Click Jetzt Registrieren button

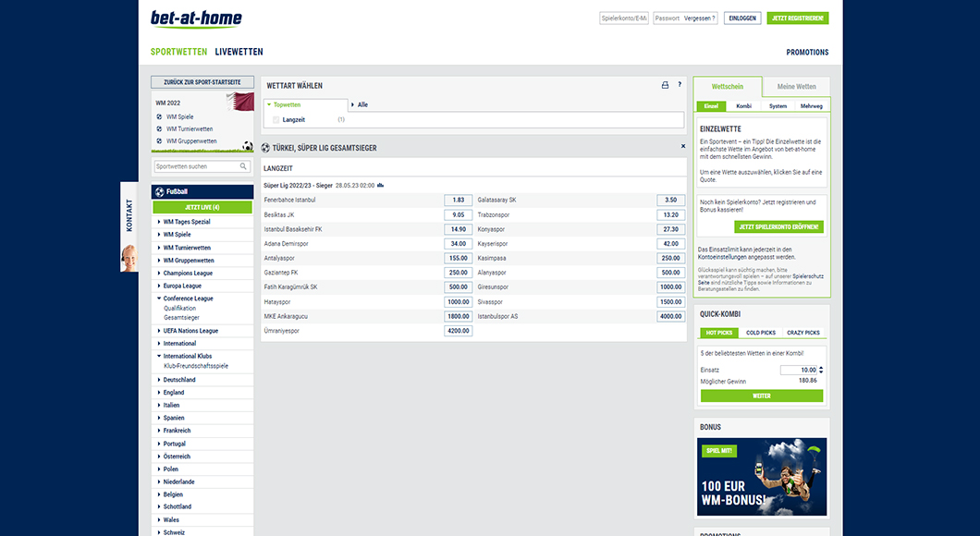(x=798, y=18)
